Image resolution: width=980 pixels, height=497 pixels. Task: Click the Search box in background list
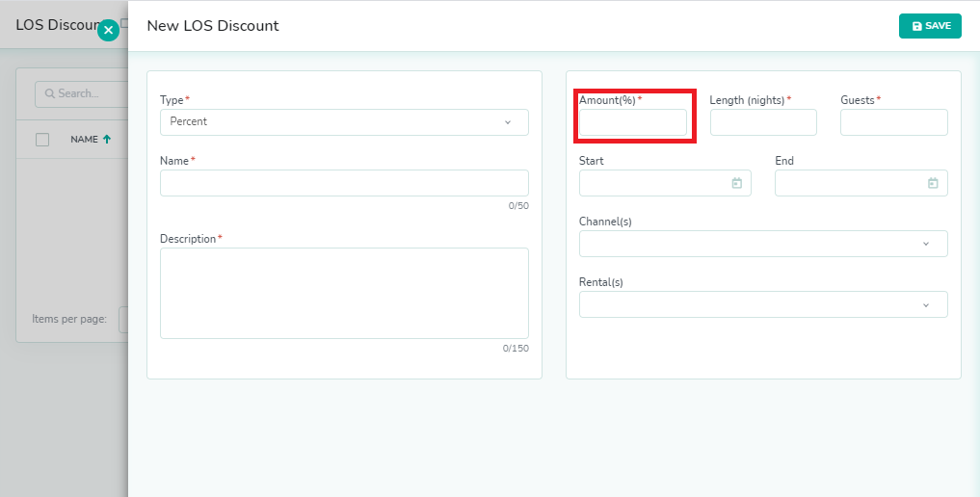(81, 93)
